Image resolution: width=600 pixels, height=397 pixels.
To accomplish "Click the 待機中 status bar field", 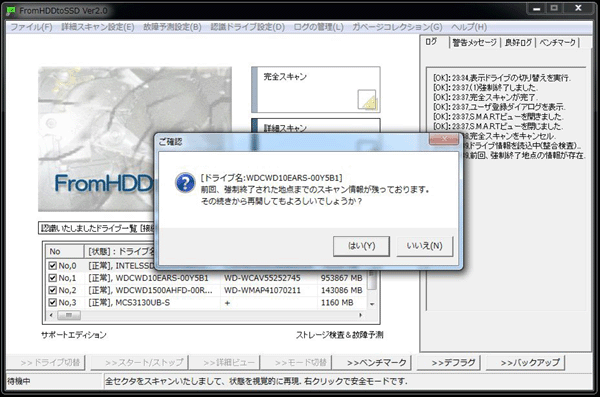I will pos(54,381).
